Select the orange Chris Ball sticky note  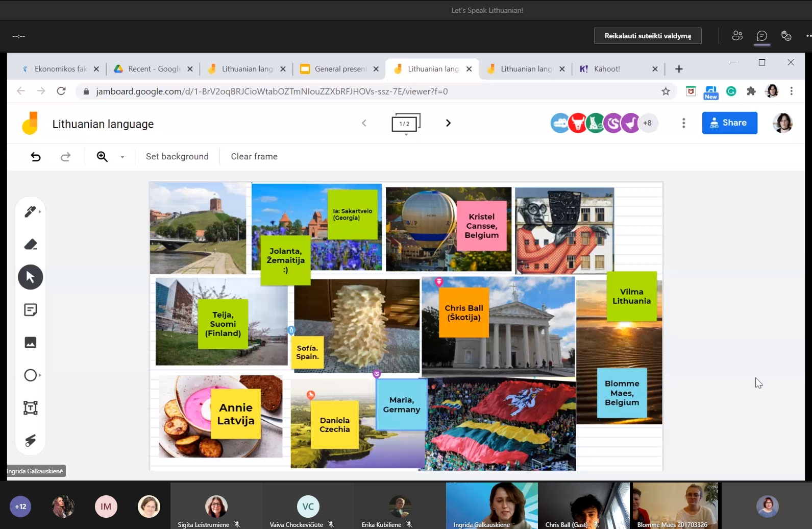[x=463, y=312]
